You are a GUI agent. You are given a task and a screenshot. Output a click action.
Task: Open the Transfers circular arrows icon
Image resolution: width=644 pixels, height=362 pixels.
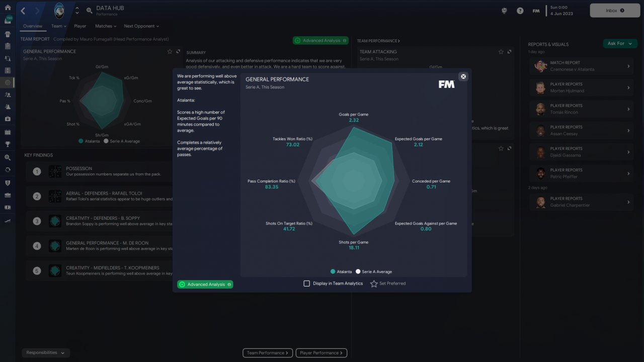8,169
